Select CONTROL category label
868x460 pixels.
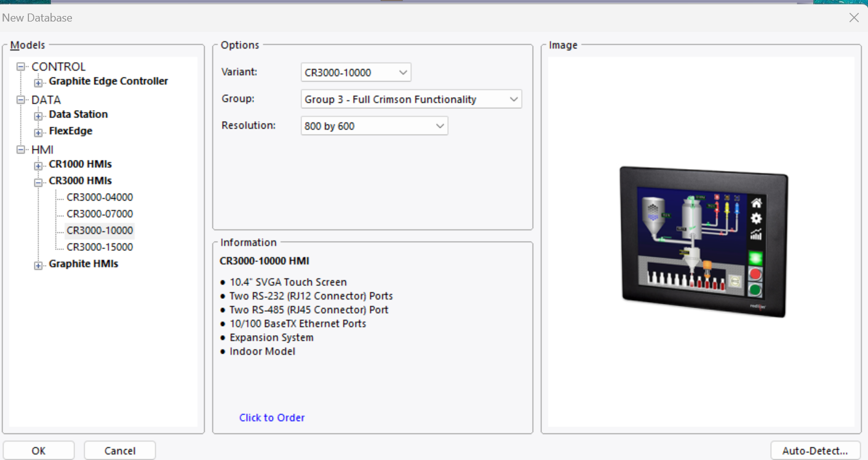(58, 66)
